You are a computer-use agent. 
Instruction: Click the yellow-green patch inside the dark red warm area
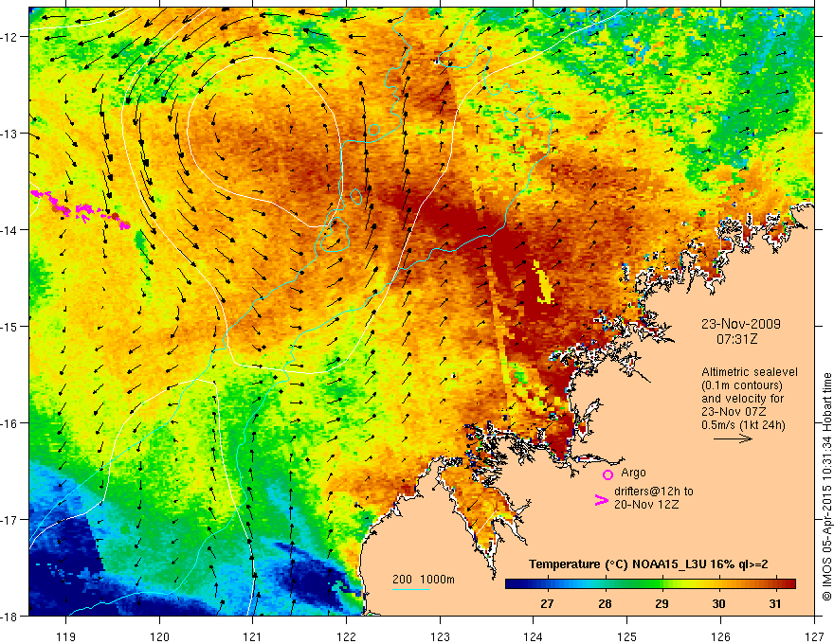pyautogui.click(x=543, y=282)
